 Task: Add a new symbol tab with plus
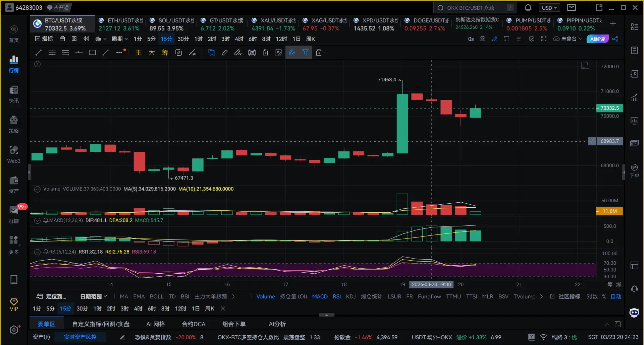pyautogui.click(x=613, y=23)
